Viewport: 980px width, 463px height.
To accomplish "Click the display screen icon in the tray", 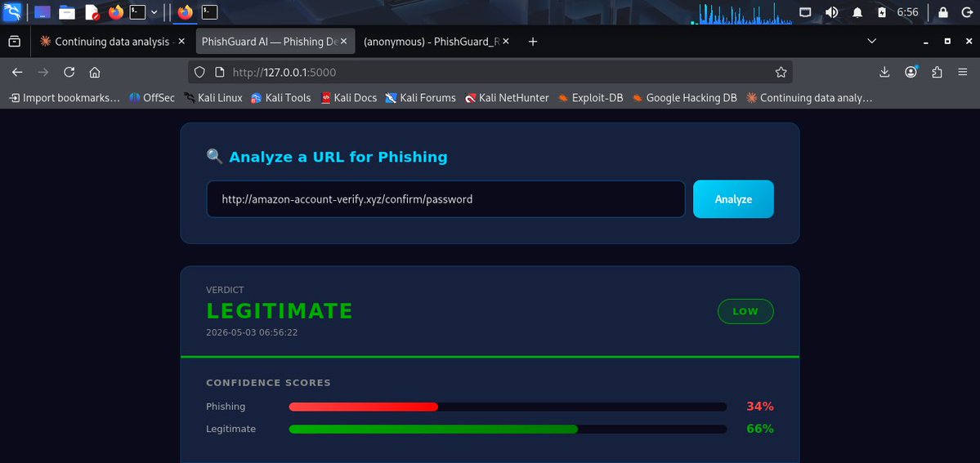I will point(805,12).
